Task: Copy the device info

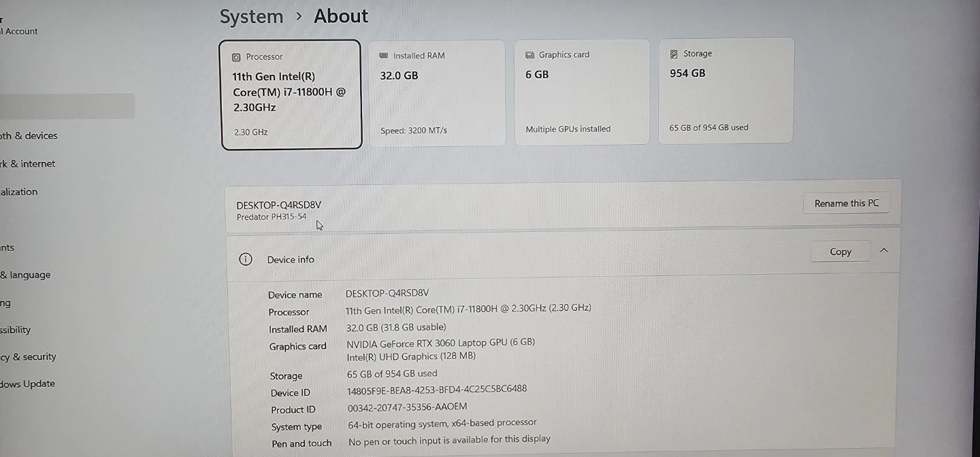Action: coord(840,252)
